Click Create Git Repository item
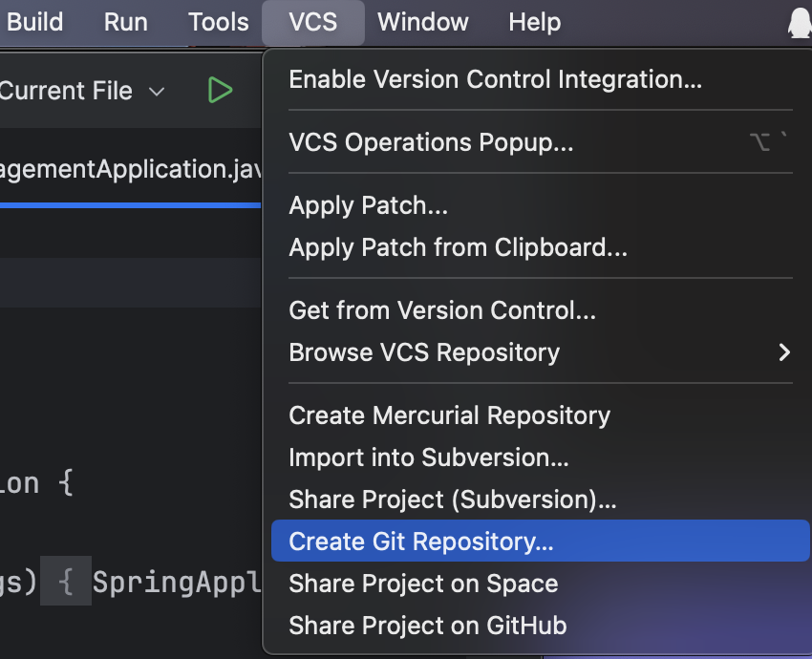This screenshot has height=659, width=812. point(420,542)
